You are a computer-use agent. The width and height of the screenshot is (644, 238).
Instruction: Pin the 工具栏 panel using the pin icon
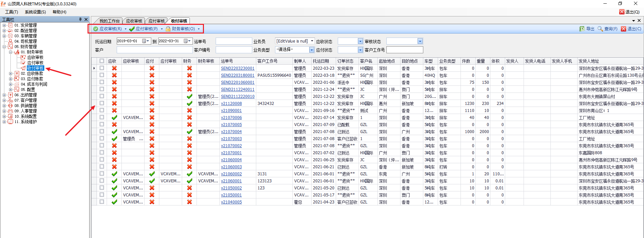pos(80,19)
